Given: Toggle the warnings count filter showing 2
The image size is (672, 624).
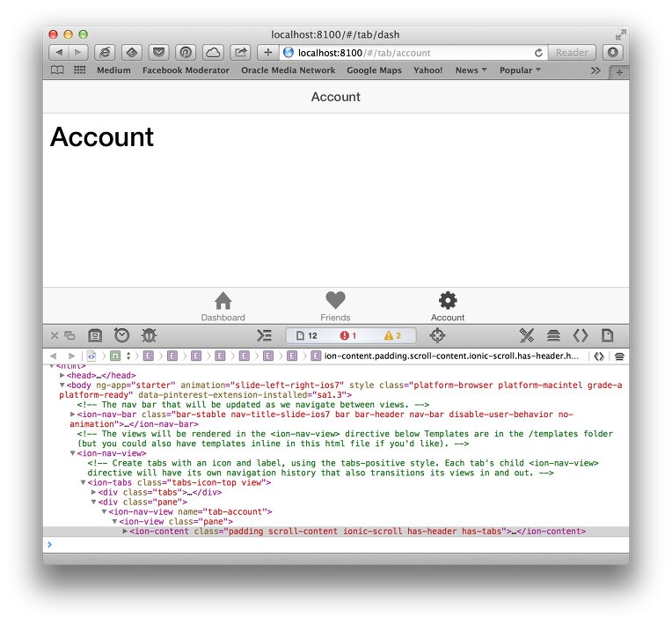Looking at the screenshot, I should (x=392, y=335).
